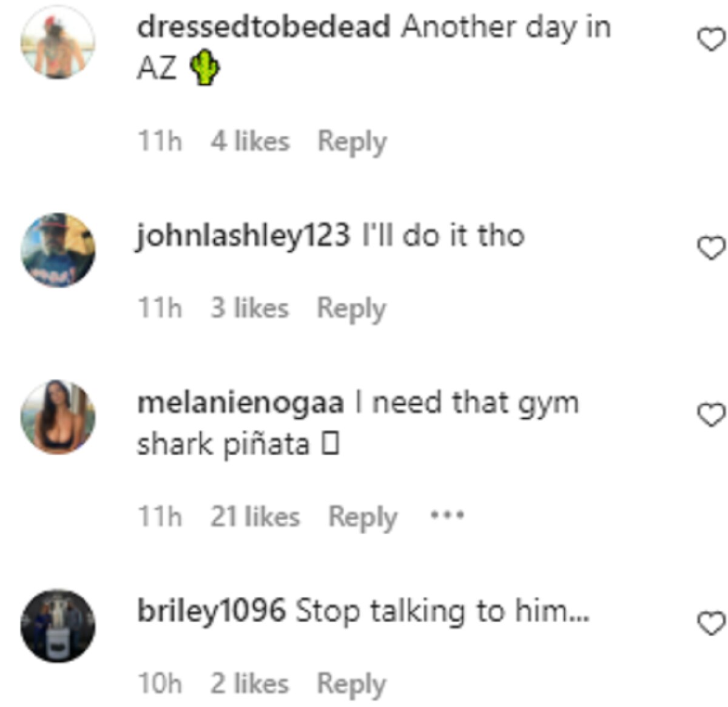Open the johnlashley123 username link

(x=243, y=237)
